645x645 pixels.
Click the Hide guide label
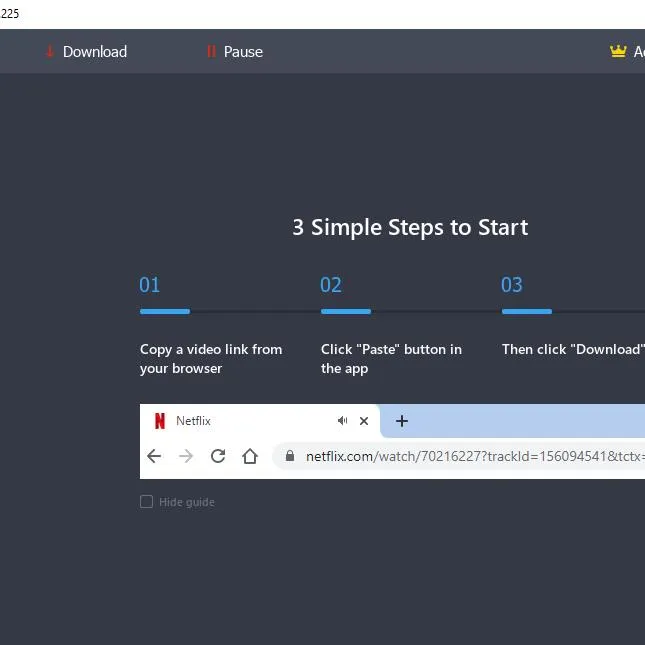pyautogui.click(x=187, y=502)
